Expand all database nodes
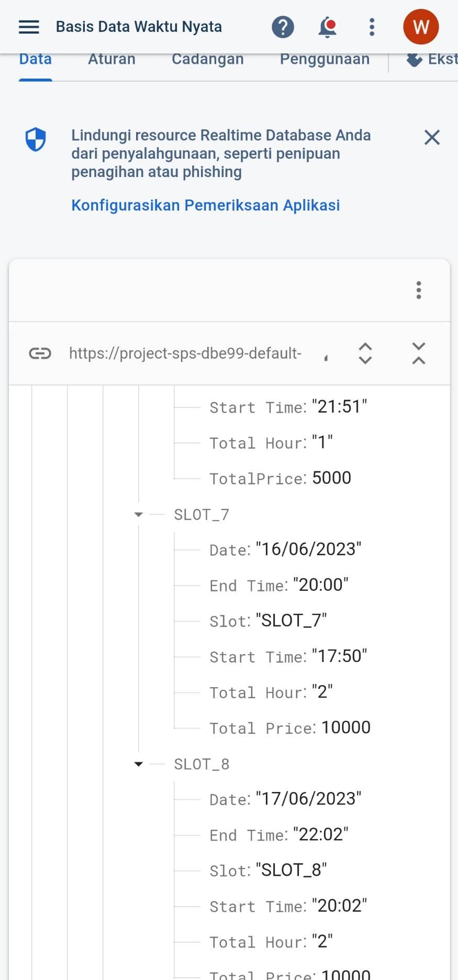458x980 pixels. 365,354
